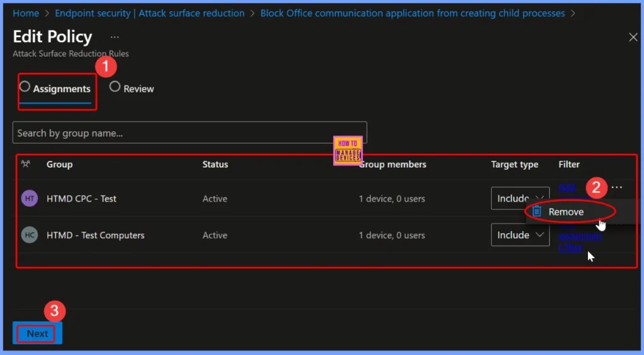The width and height of the screenshot is (644, 355).
Task: Click the HC avatar icon
Action: [30, 235]
